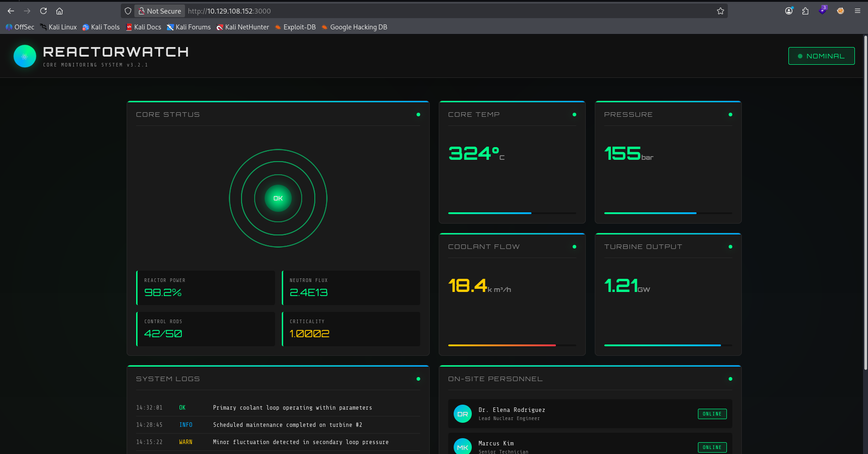This screenshot has height=454, width=868.
Task: Open the Kali Tools bookmark
Action: click(x=101, y=27)
